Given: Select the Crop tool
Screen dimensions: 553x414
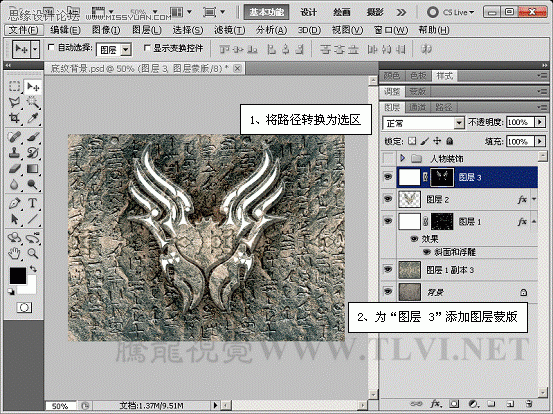Looking at the screenshot, I should click(14, 118).
